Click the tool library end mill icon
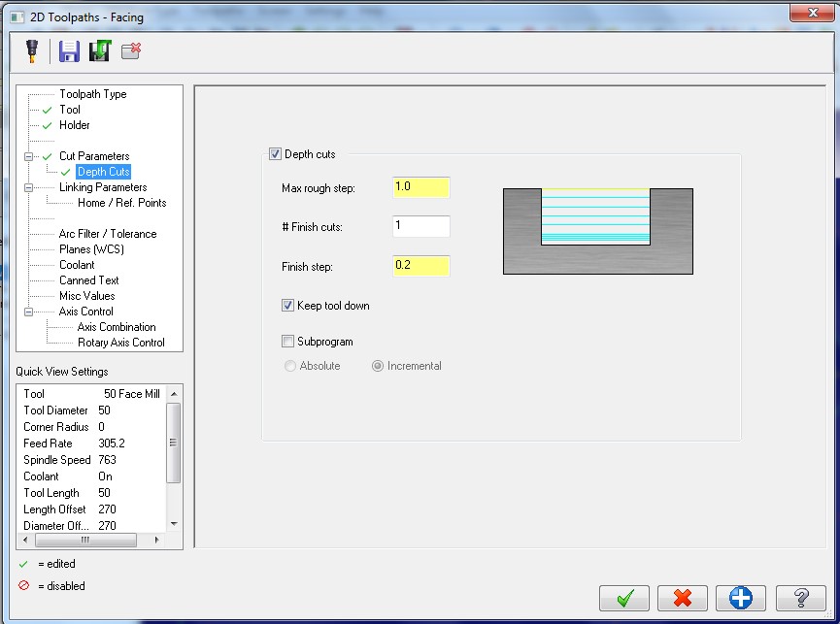The height and width of the screenshot is (624, 840). pos(32,51)
